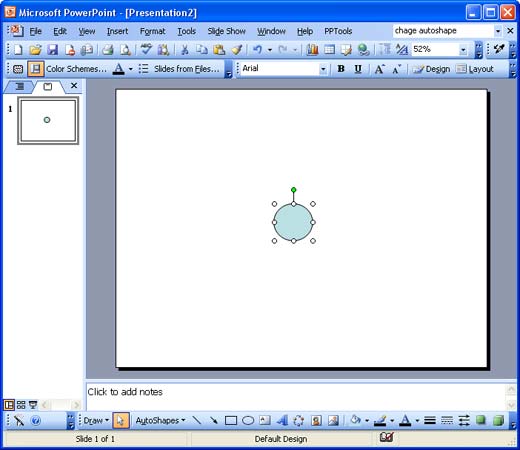The height and width of the screenshot is (450, 520).
Task: Open drawing toolbar Font Color dropdown arrow
Action: (x=417, y=420)
